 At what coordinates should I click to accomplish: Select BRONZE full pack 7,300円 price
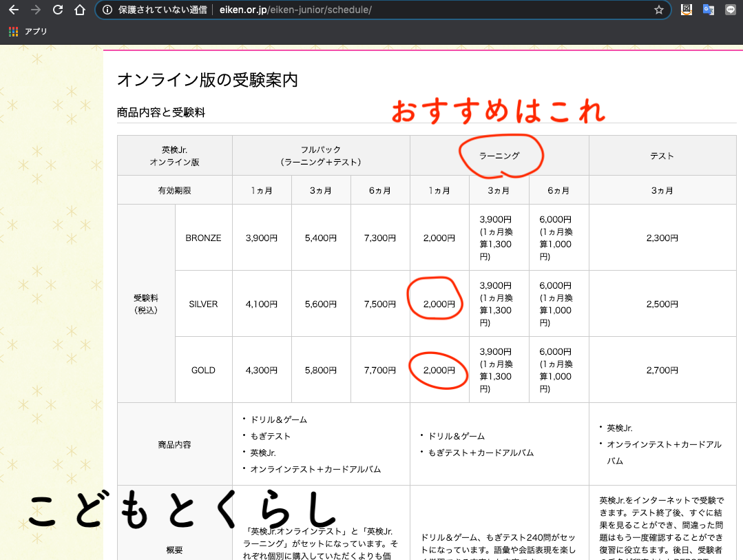(x=380, y=238)
